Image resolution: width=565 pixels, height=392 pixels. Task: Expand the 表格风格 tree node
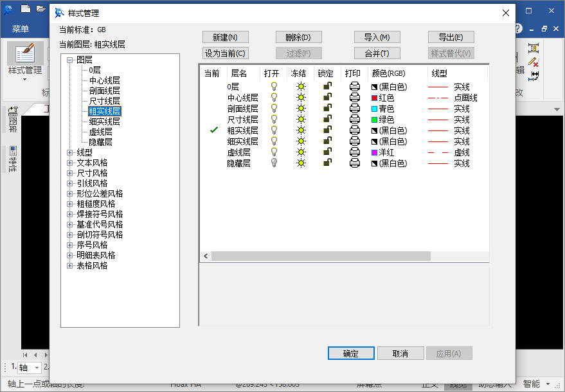[x=70, y=266]
